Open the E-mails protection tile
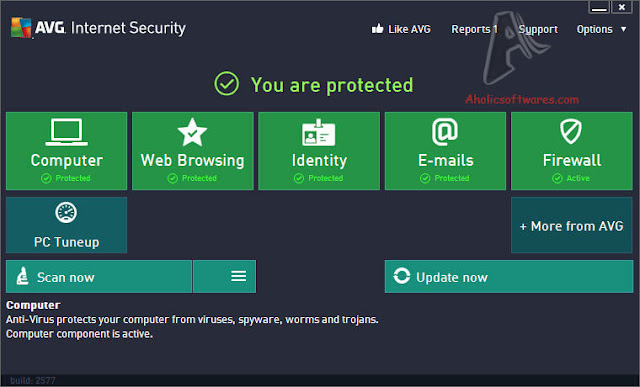This screenshot has width=640, height=387. tap(445, 151)
